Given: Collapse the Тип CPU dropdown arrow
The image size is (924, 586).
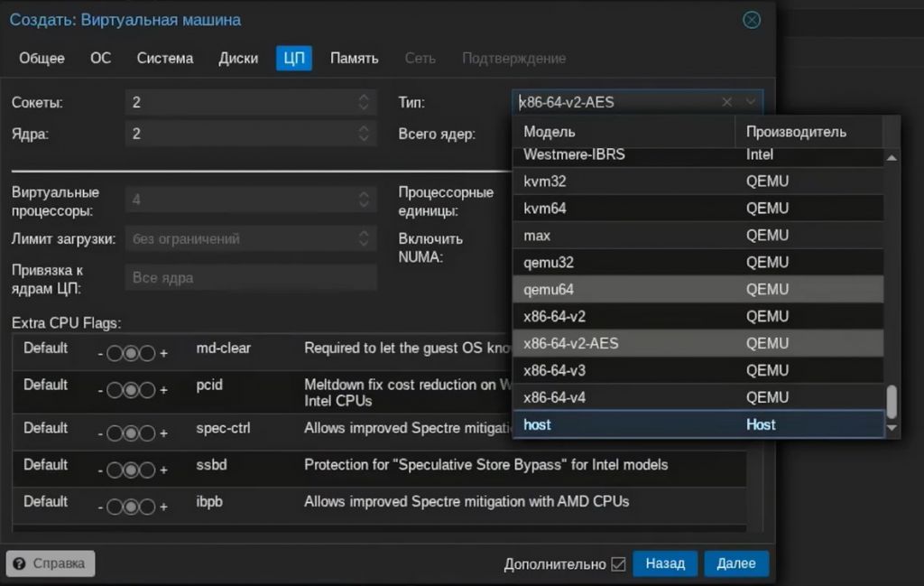Looking at the screenshot, I should tap(751, 102).
